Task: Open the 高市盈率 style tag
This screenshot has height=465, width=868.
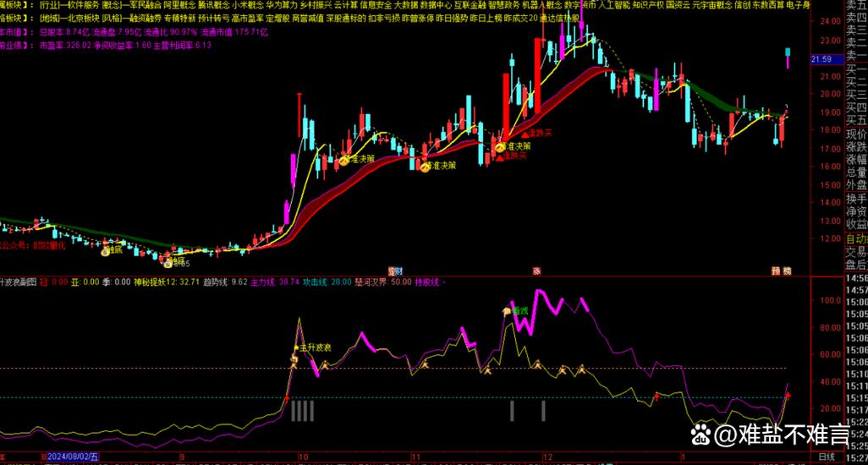Action: (248, 19)
